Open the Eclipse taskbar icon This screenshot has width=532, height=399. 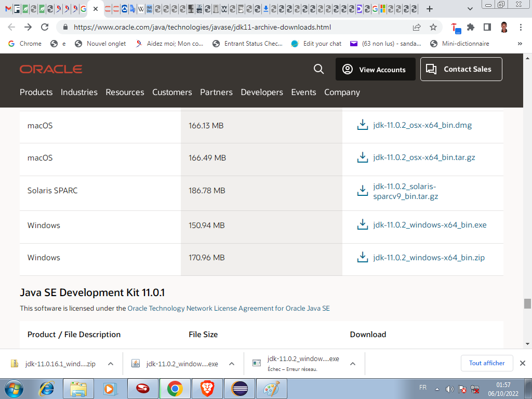pyautogui.click(x=240, y=389)
